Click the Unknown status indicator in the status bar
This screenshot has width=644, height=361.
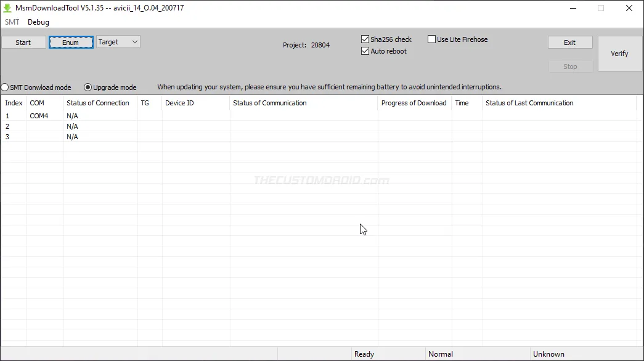pyautogui.click(x=549, y=354)
